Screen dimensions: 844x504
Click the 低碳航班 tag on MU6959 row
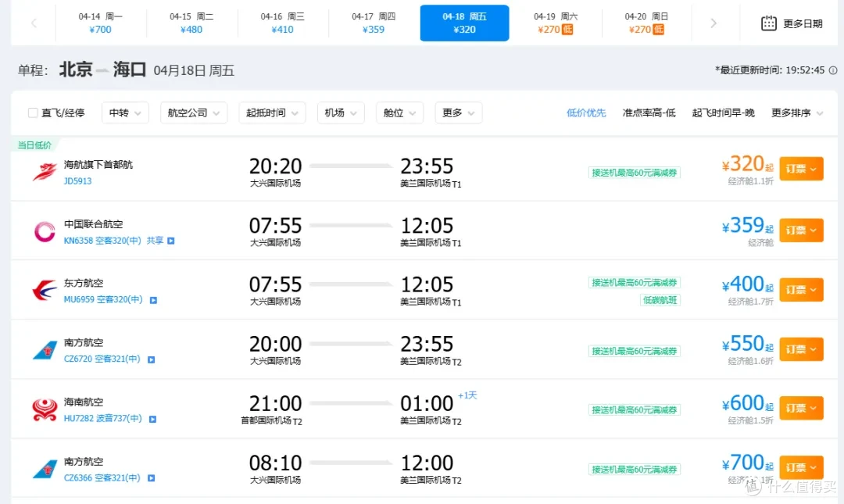coord(660,300)
